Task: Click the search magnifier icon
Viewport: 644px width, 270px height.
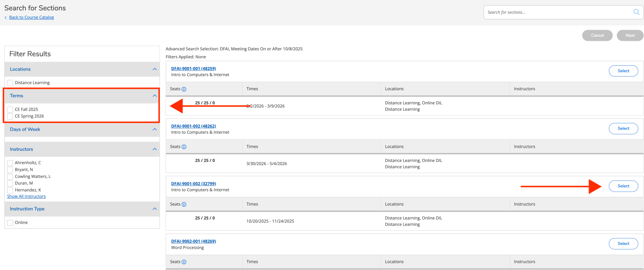Action: pos(636,12)
